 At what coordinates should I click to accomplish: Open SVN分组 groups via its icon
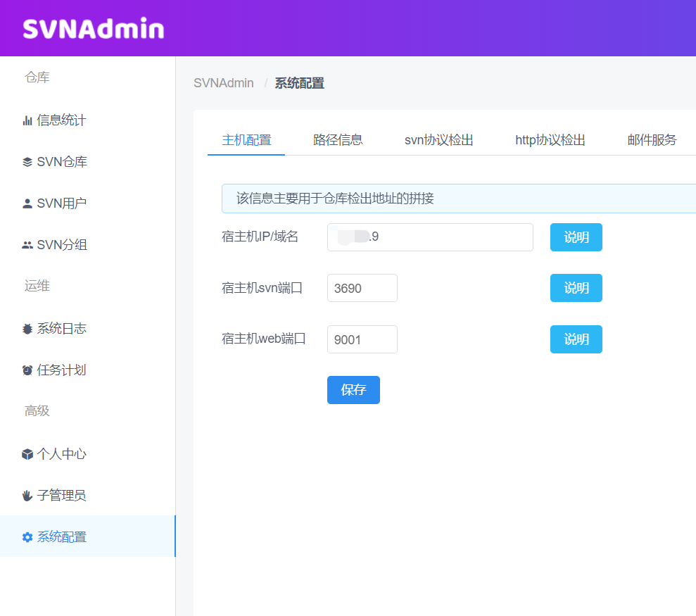click(x=27, y=244)
